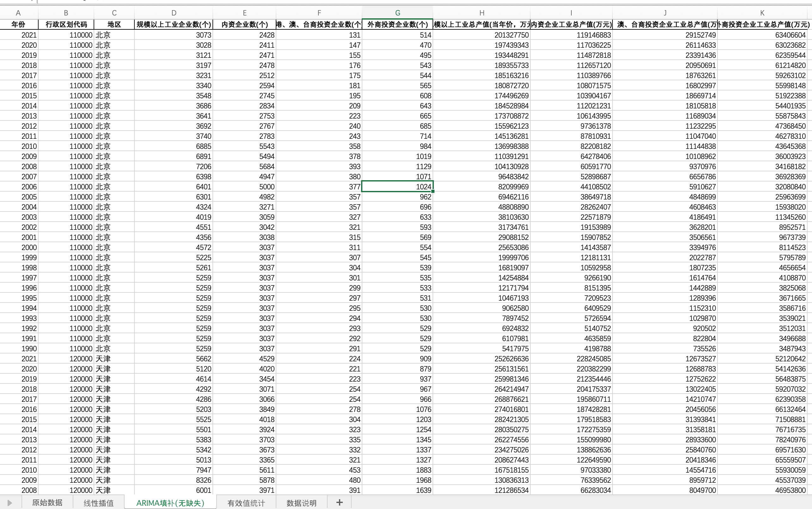Click the add new sheet plus icon
Image resolution: width=812 pixels, height=509 pixels.
339,503
